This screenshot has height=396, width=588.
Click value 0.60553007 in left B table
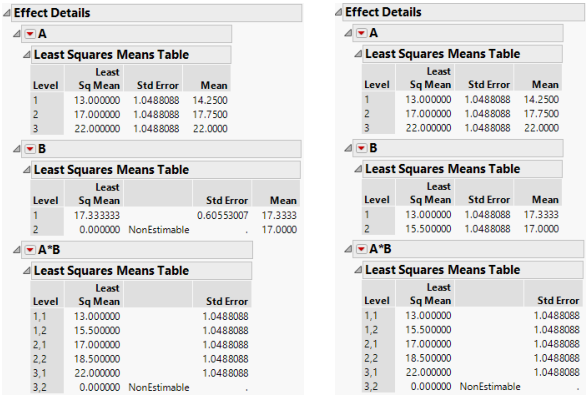coord(222,216)
